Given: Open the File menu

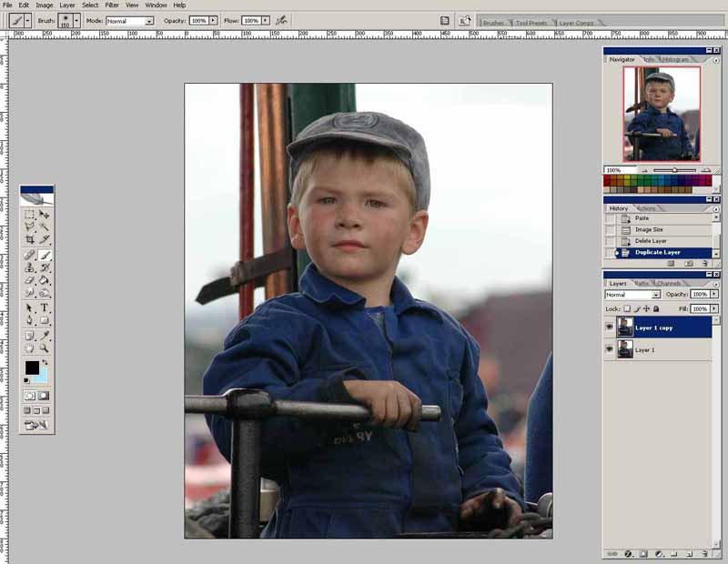Looking at the screenshot, I should (7, 5).
